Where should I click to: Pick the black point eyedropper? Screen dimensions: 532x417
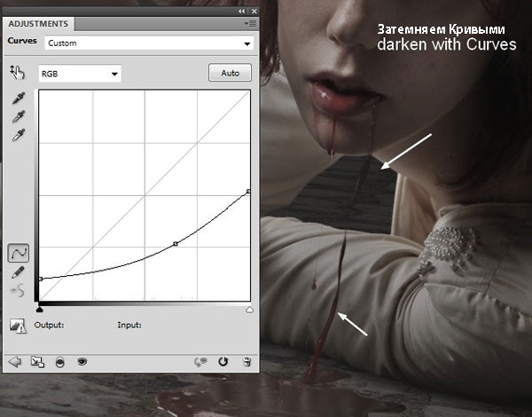(x=19, y=98)
